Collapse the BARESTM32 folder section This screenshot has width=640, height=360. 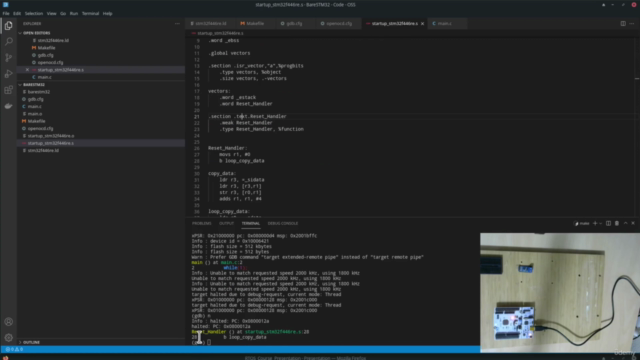34,84
